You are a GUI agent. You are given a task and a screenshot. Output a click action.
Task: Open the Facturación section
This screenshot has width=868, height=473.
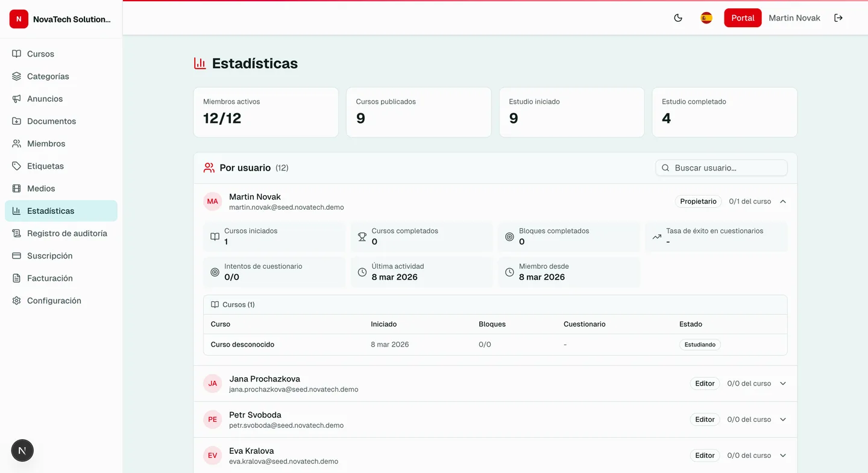tap(49, 278)
